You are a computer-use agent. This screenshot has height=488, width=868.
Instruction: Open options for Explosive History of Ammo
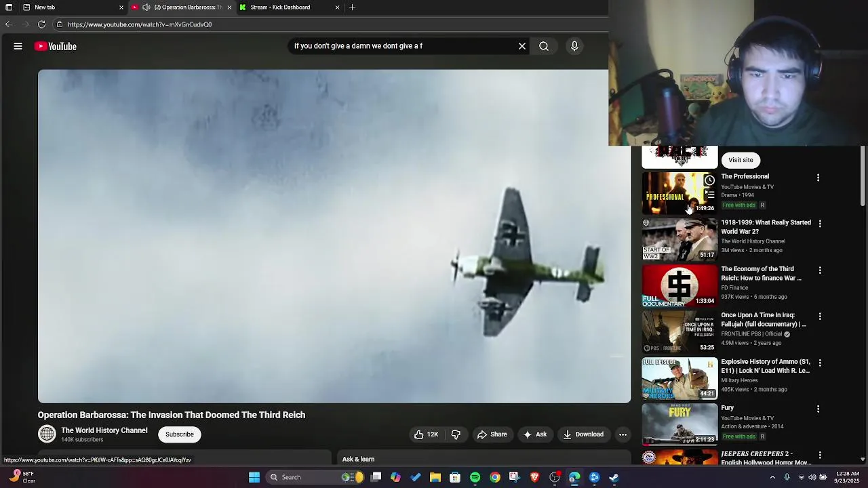click(820, 363)
